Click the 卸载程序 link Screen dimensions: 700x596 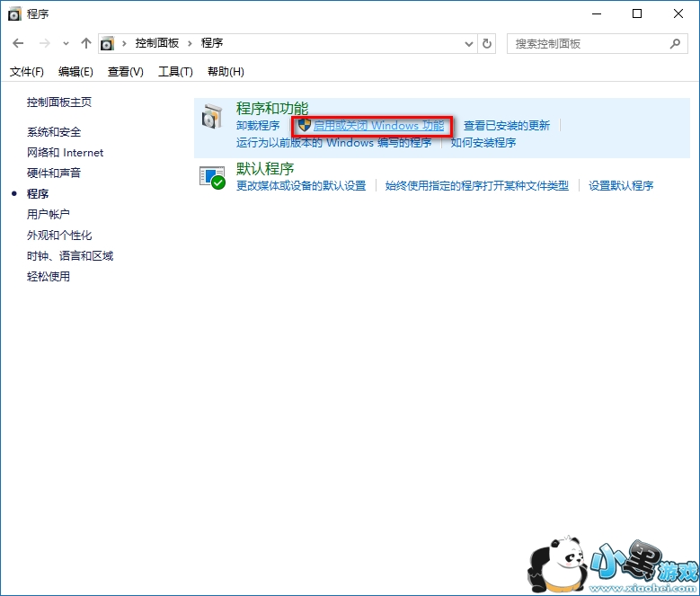coord(258,126)
